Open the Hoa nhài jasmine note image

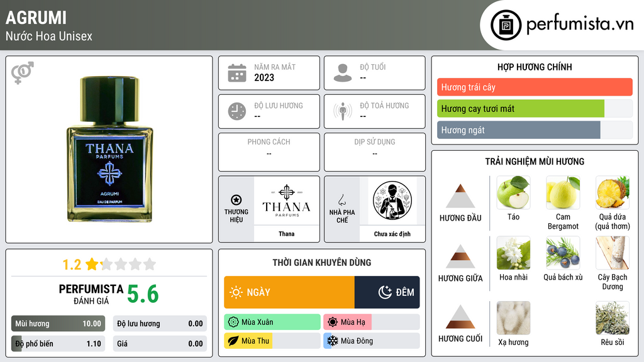click(x=513, y=253)
